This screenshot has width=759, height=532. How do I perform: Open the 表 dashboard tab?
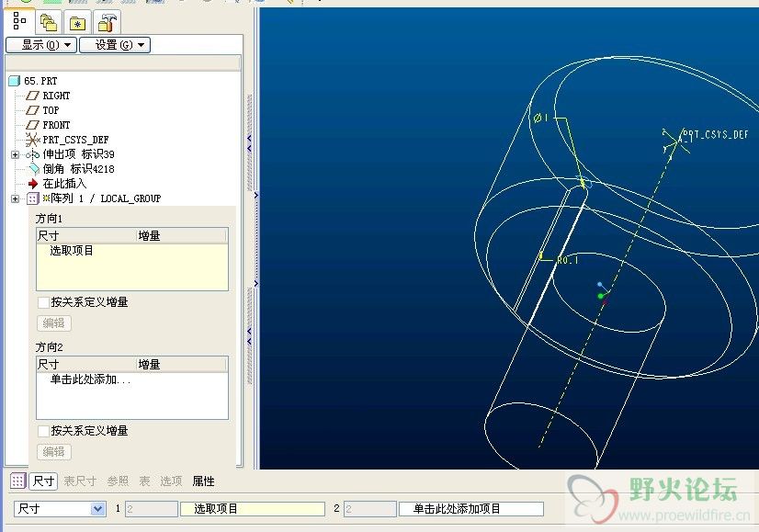pos(145,481)
